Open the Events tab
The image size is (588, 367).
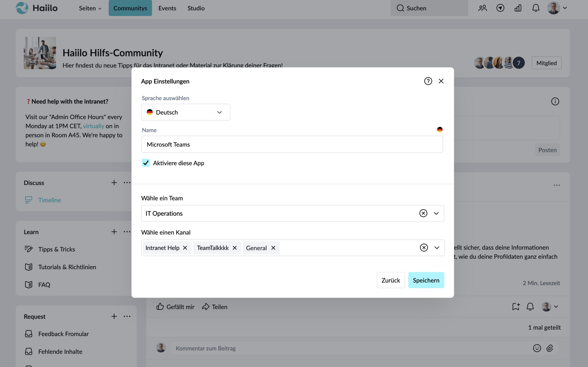click(x=167, y=8)
